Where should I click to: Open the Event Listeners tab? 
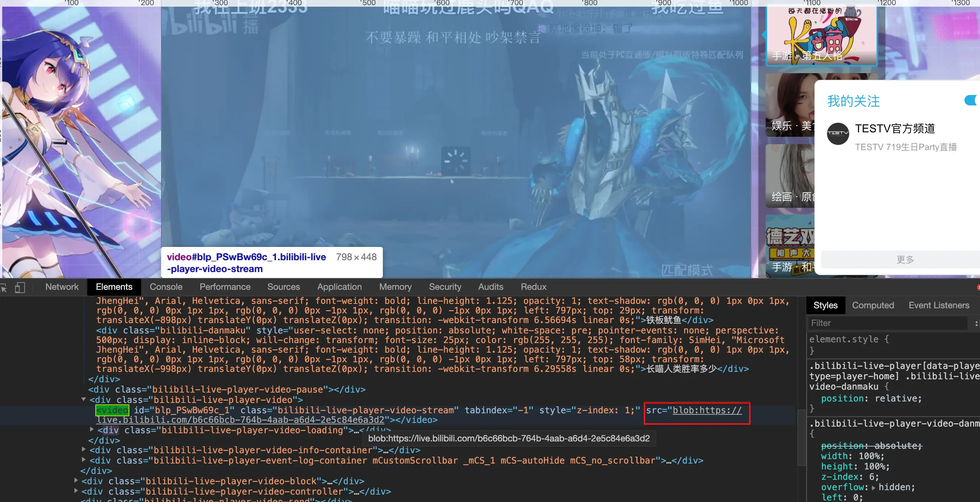pyautogui.click(x=939, y=305)
